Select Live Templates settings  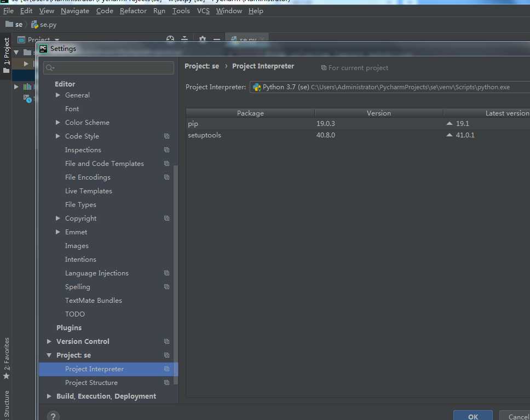tap(89, 191)
